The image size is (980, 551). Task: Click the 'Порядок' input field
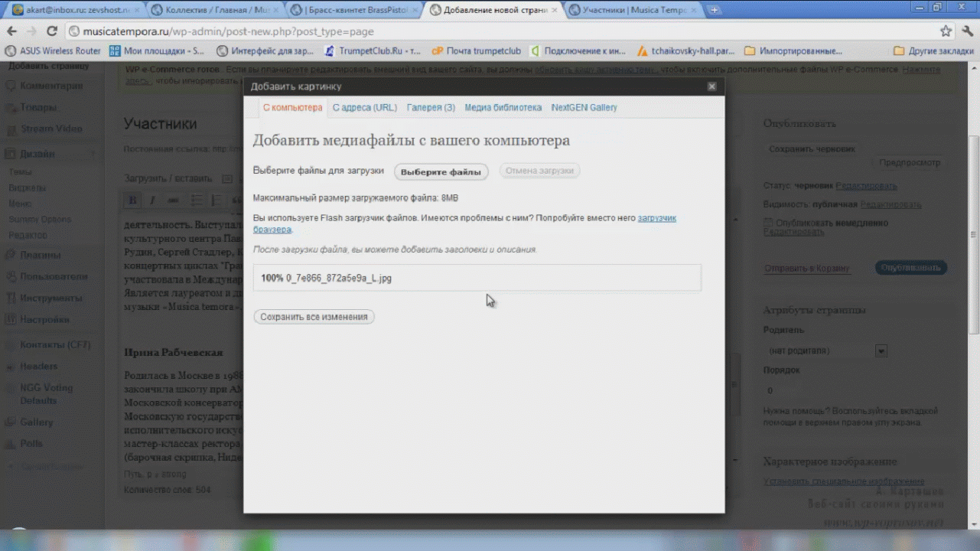[x=780, y=390]
